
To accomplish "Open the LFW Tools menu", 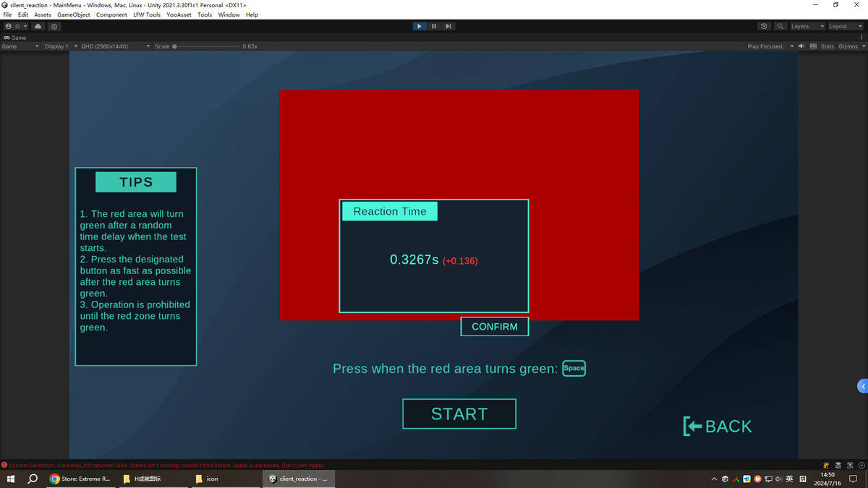I will [147, 14].
